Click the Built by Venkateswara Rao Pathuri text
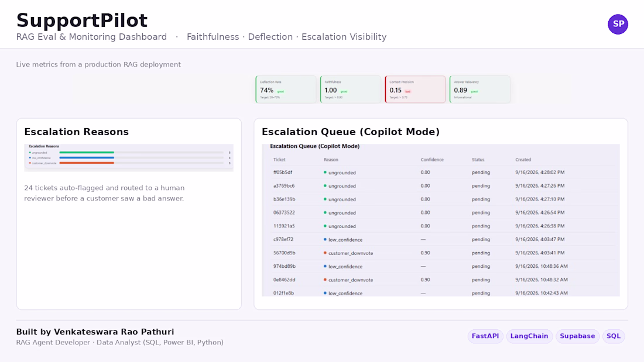This screenshot has width=644, height=362. tap(95, 332)
